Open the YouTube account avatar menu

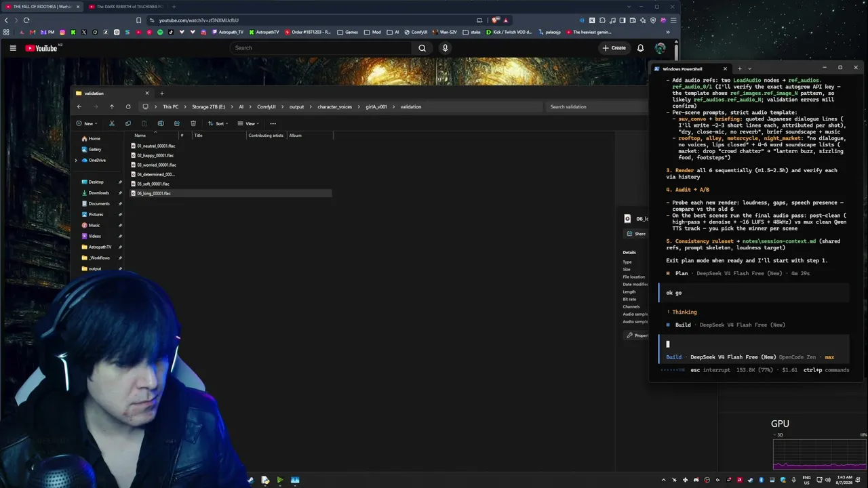(660, 48)
